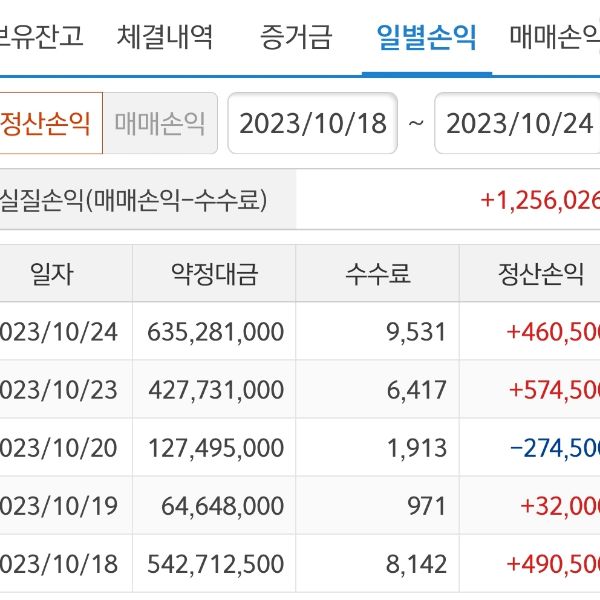Click the 정산손익 column header
The width and height of the screenshot is (600, 600).
(540, 274)
